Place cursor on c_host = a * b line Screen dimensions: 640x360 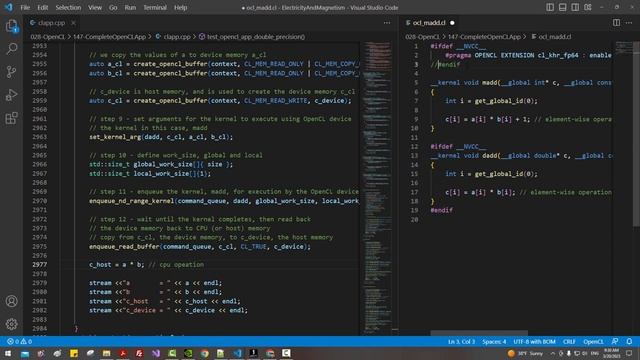(x=146, y=264)
